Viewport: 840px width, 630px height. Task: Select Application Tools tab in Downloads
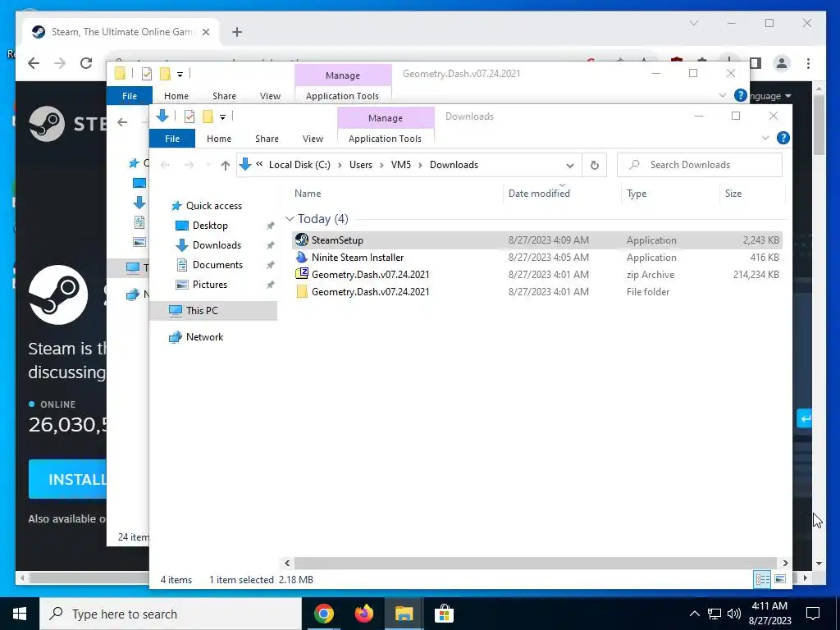pos(386,138)
